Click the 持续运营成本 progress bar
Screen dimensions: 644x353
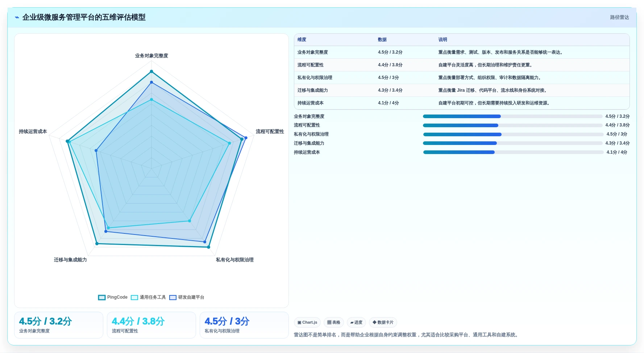click(x=513, y=152)
